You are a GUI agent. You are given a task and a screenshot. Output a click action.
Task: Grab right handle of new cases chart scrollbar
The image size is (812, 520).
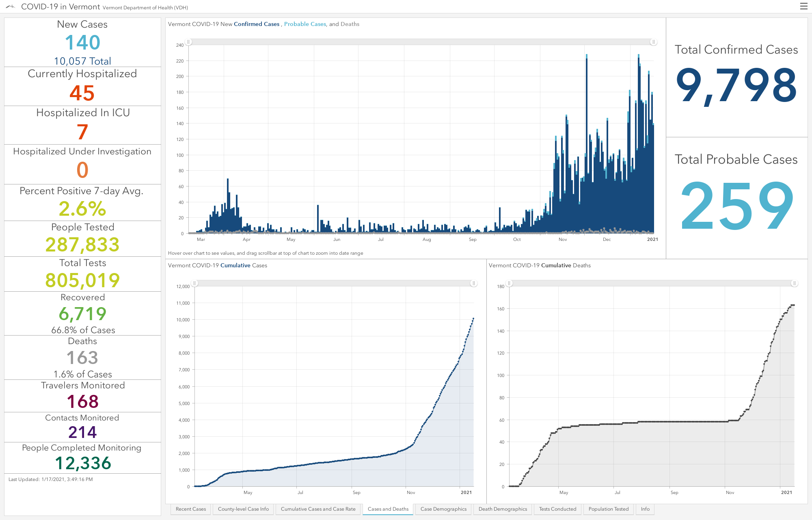[653, 42]
